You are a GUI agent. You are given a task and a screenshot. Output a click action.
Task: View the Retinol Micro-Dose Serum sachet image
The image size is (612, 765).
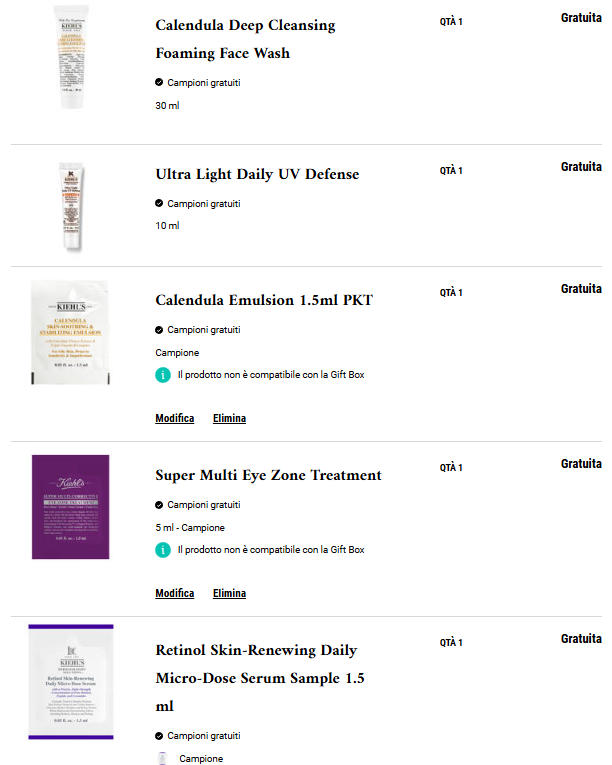[71, 682]
